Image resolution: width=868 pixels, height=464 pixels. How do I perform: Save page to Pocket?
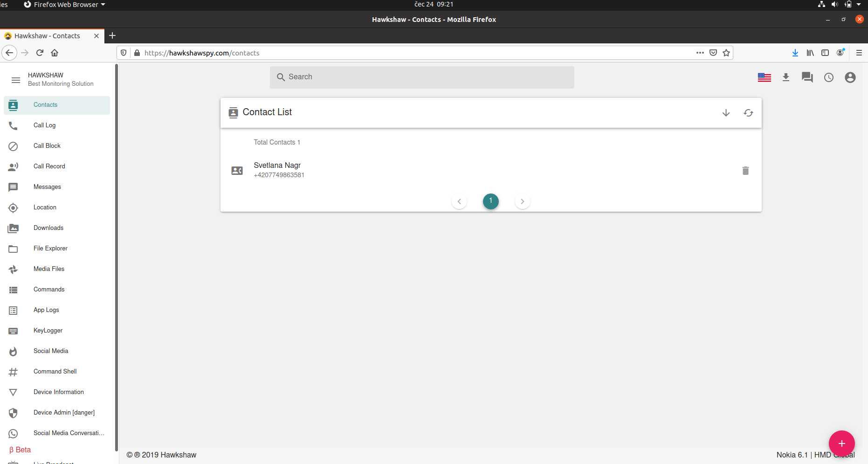[713, 53]
